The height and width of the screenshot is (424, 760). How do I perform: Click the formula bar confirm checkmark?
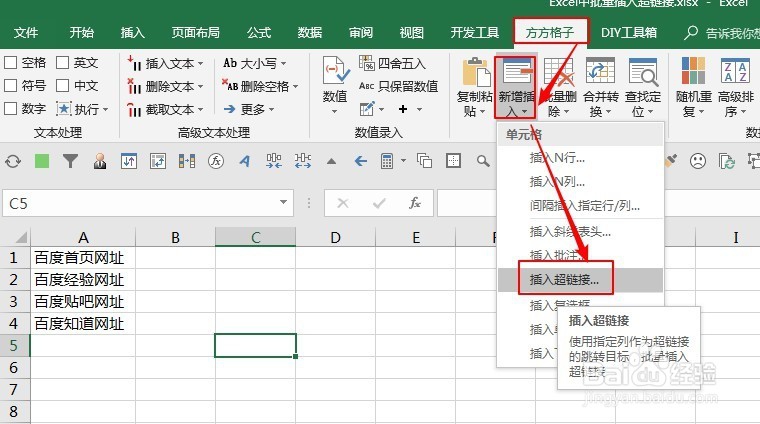pos(379,203)
